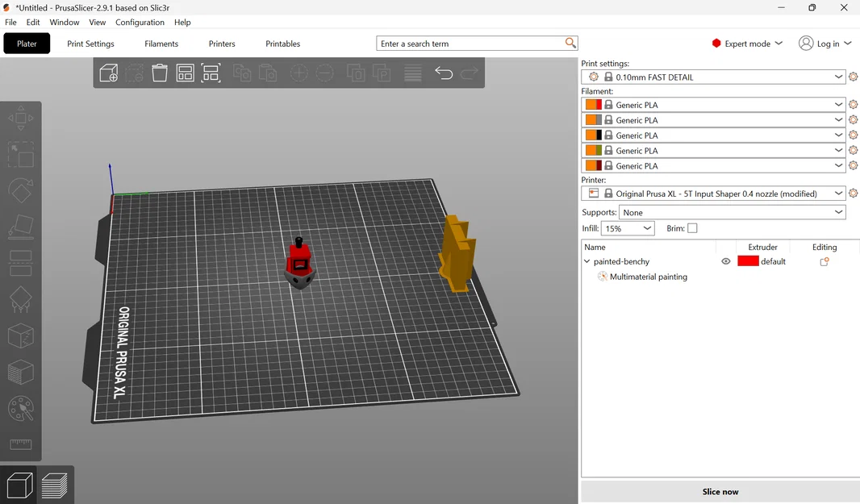
Task: Click the Variable layer height icon
Action: point(412,73)
